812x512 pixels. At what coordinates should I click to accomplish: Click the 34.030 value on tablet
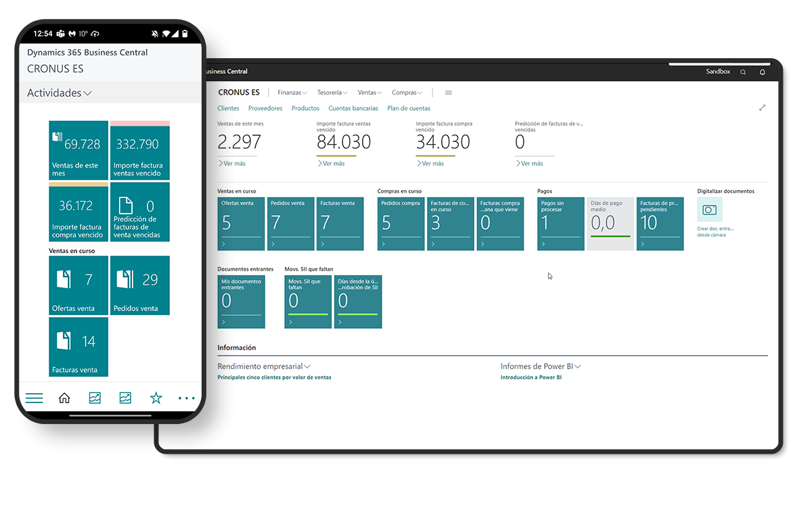click(x=443, y=142)
